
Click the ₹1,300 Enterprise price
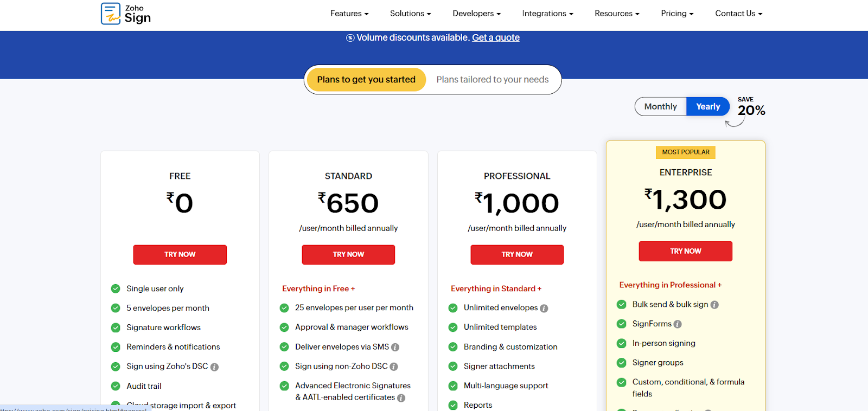tap(686, 200)
